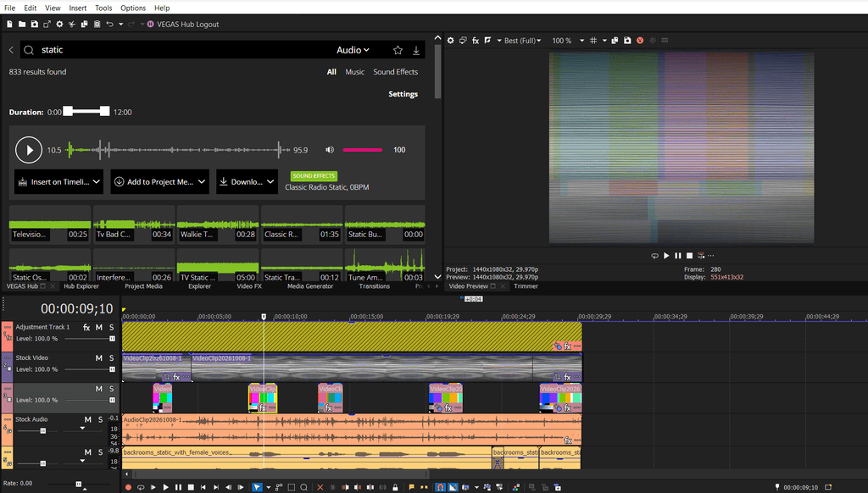The image size is (868, 493).
Task: Expand Insert on Timeline dropdown
Action: point(97,181)
